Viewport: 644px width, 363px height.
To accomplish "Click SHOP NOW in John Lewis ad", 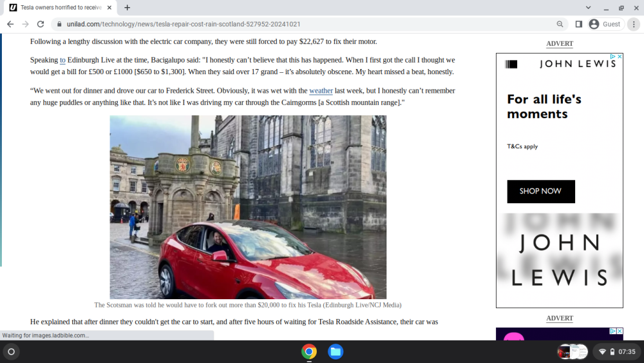I will [x=541, y=191].
